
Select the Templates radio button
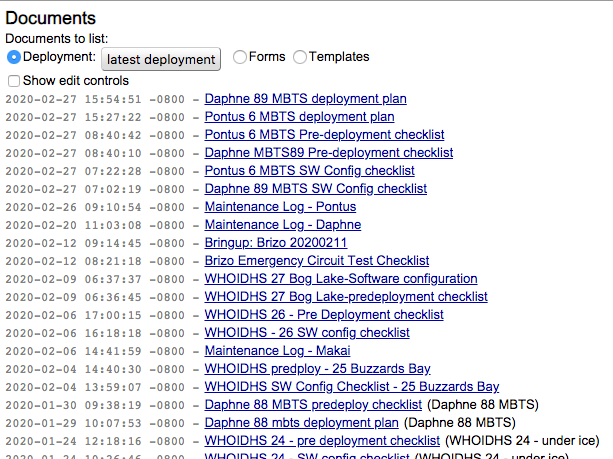pyautogui.click(x=301, y=58)
